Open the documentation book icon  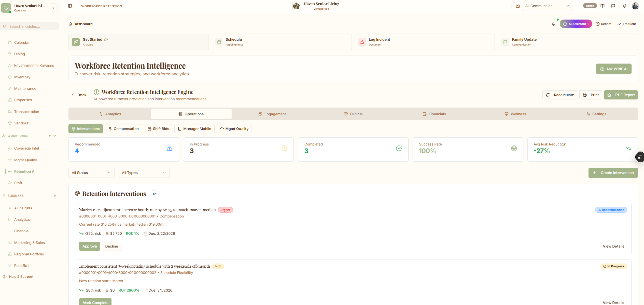point(602,6)
